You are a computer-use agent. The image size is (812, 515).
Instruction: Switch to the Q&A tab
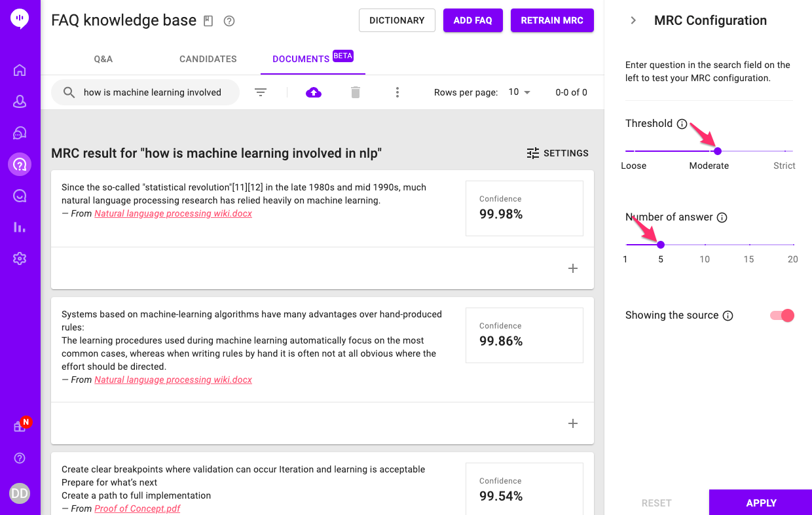pos(103,59)
